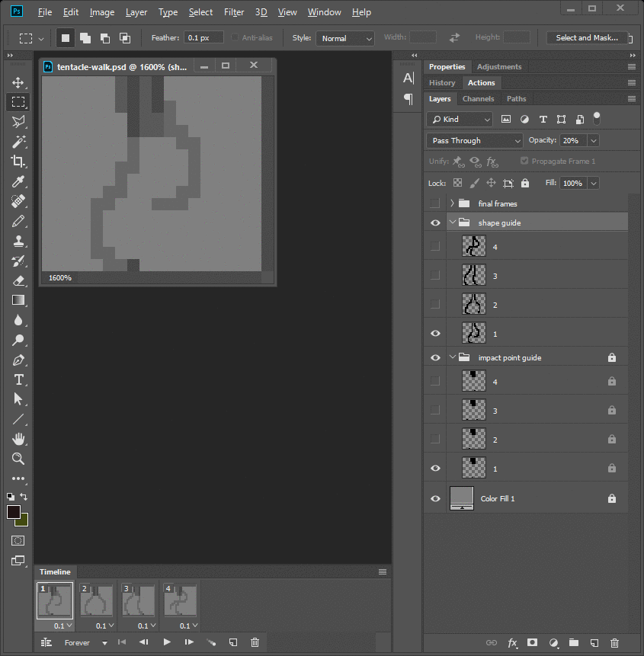Image resolution: width=644 pixels, height=656 pixels.
Task: Select the Horizontal Type tool
Action: [x=18, y=379]
